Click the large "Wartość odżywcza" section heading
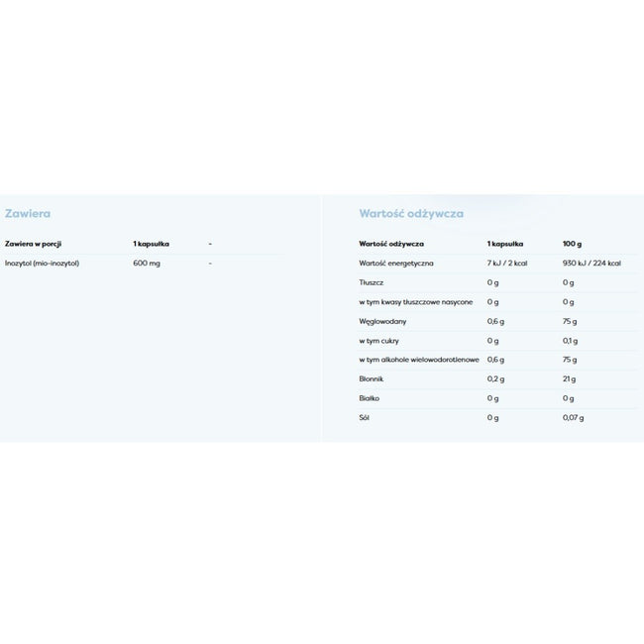 coord(410,213)
